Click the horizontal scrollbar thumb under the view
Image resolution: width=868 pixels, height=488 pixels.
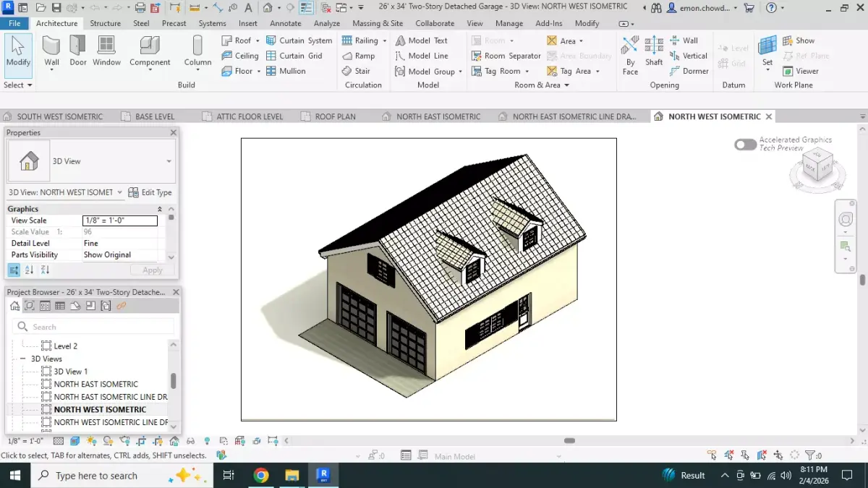tap(569, 441)
